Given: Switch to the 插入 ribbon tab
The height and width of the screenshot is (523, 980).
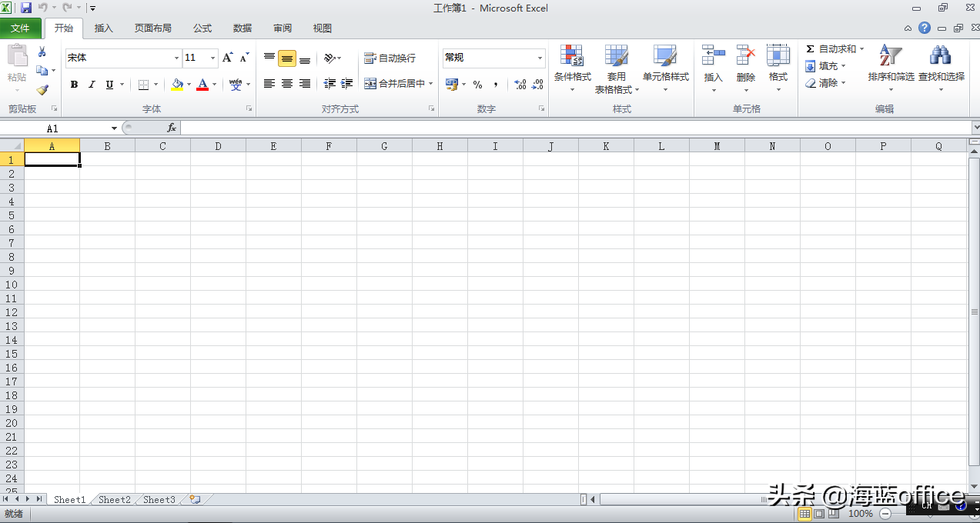Looking at the screenshot, I should click(103, 28).
